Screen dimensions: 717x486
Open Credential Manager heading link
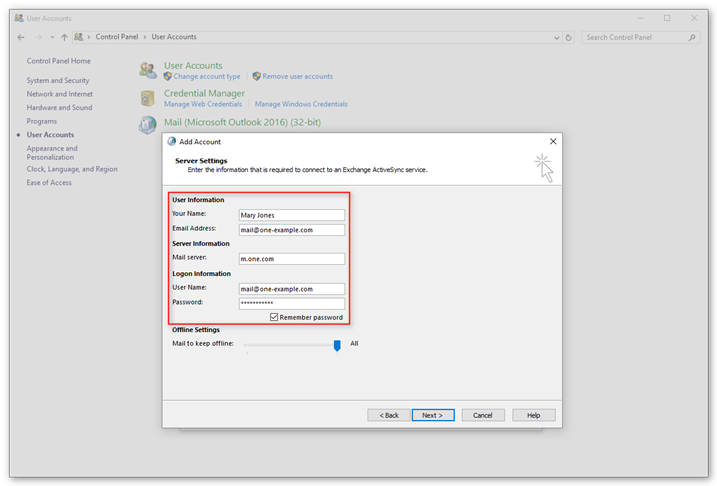[204, 93]
